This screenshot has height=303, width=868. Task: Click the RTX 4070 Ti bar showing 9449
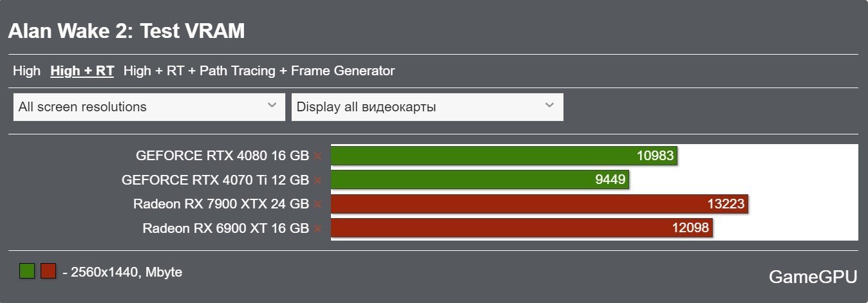tap(480, 180)
